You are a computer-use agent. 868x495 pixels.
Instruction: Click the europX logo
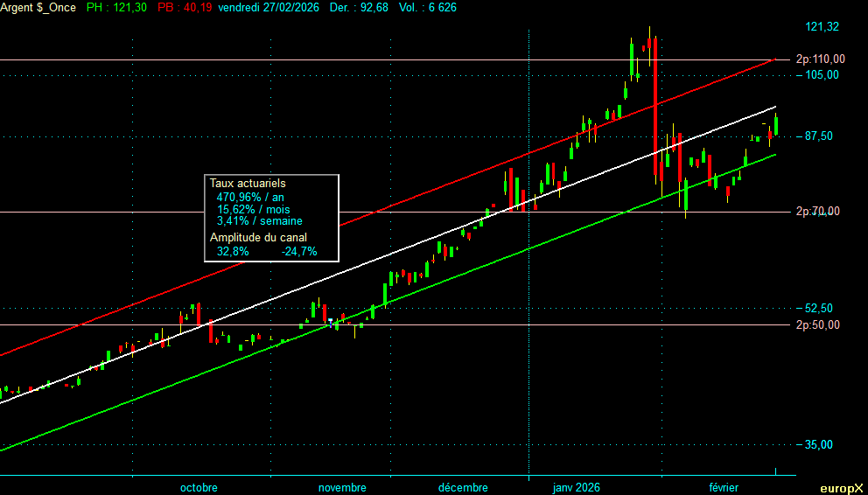tap(841, 488)
